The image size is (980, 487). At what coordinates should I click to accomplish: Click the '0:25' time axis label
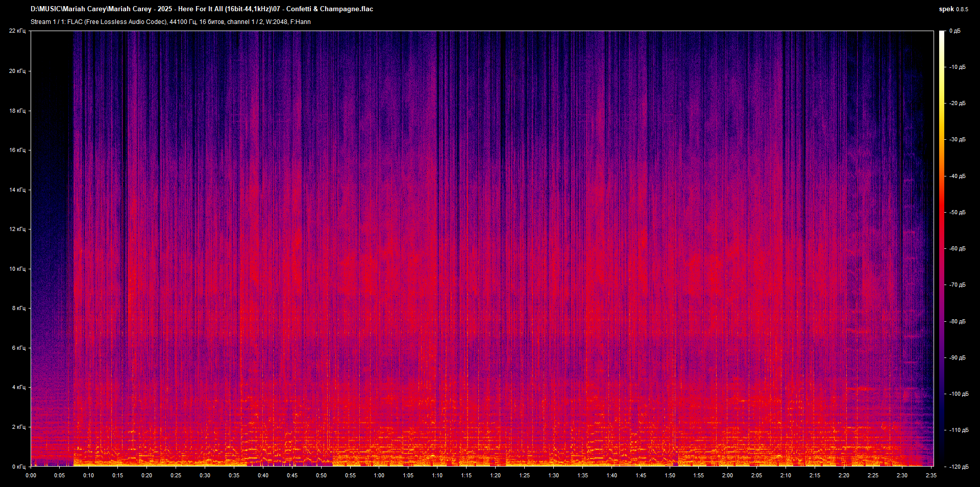pos(176,475)
